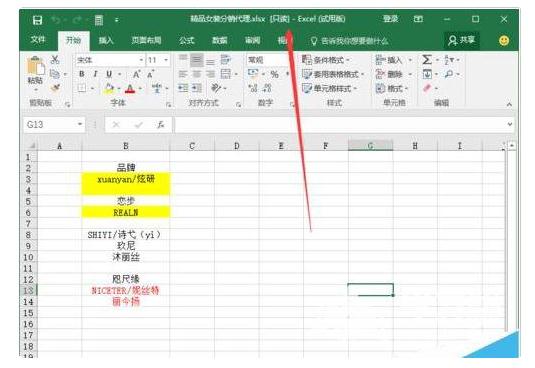Click the AutoSum sigma icon
535x368 pixels.
[426, 60]
